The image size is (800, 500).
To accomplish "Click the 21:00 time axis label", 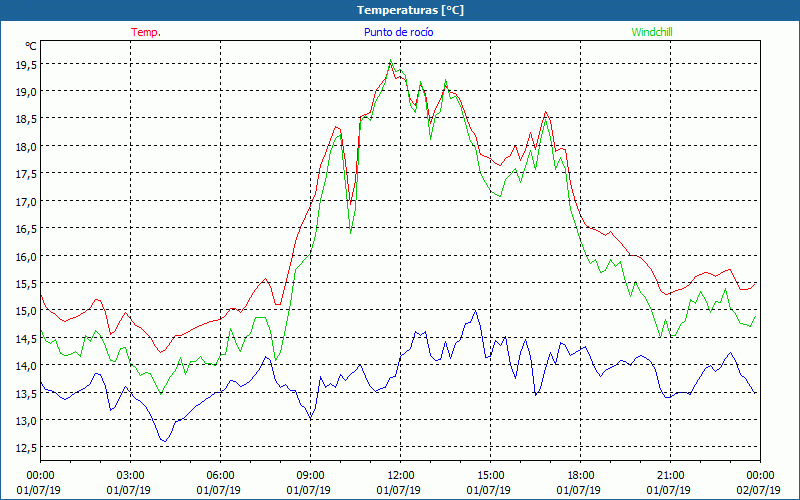I will click(670, 476).
